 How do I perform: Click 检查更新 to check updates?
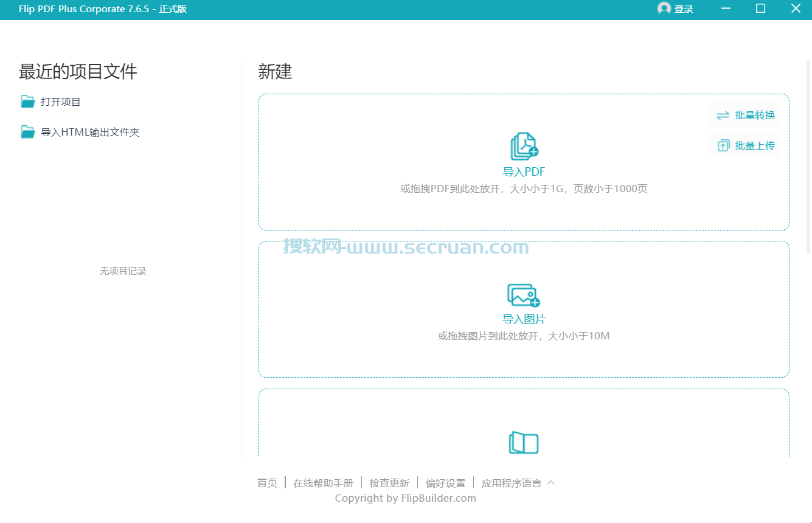(389, 483)
